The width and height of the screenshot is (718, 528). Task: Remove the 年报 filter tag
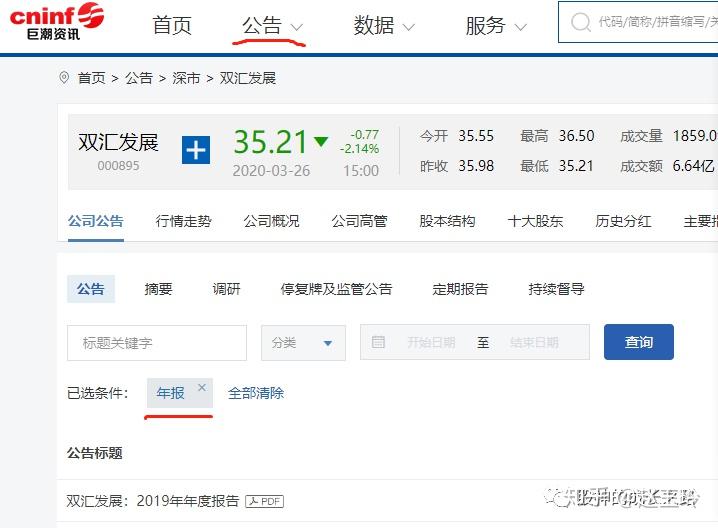201,387
